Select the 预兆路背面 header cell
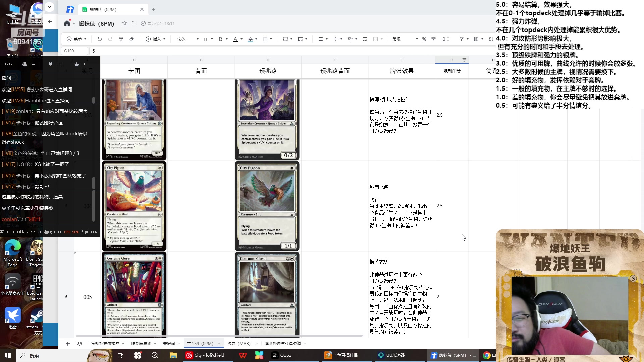Viewport: 644px width, 362px height. point(335,71)
